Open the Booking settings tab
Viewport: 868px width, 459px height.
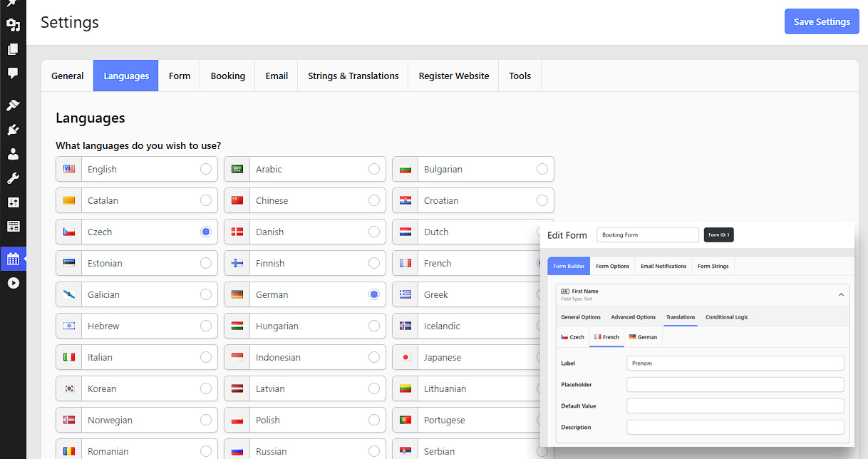coord(228,76)
